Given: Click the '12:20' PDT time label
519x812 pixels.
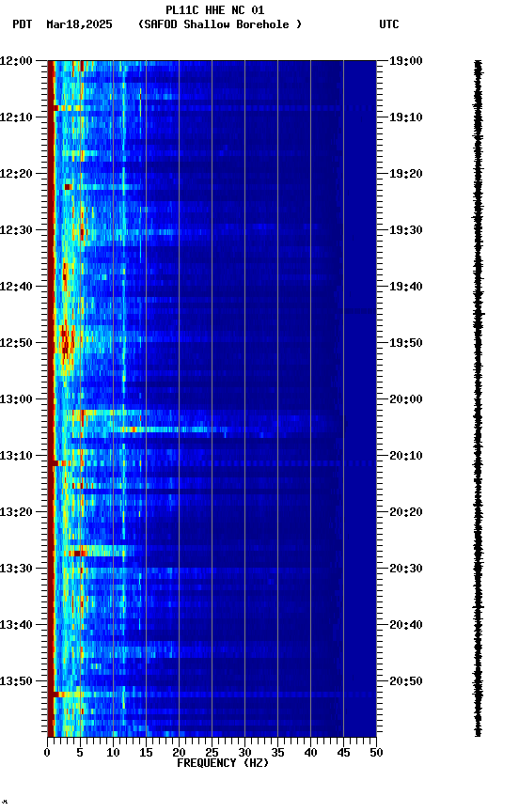Looking at the screenshot, I should (x=16, y=174).
